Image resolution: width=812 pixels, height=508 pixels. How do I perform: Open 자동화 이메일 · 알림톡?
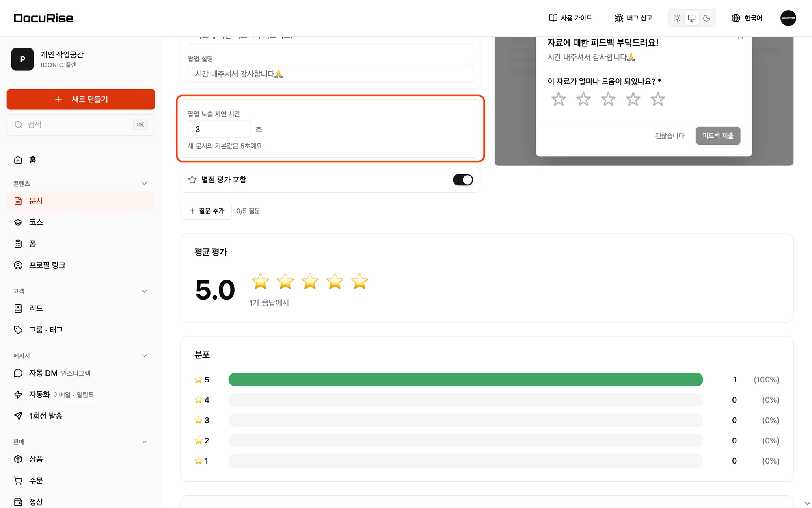tap(81, 395)
